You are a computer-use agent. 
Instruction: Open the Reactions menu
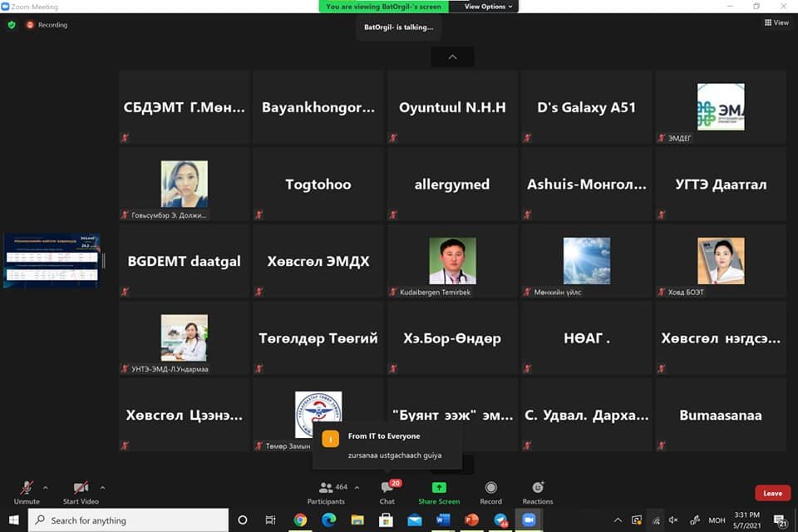tap(538, 489)
